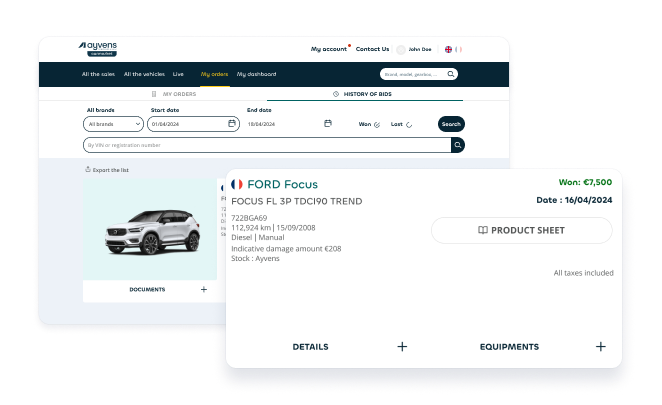Click the VIN search magnifier button

[x=458, y=145]
